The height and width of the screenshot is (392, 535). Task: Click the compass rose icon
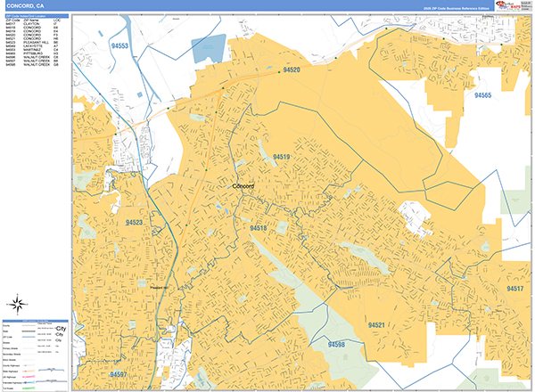[x=15, y=304]
